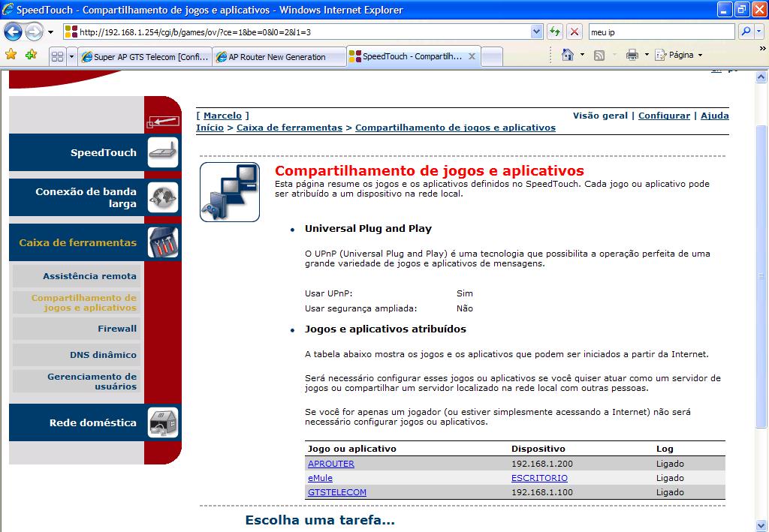Open Favorites Center star icon
Screen dimensions: 769x532
(11, 54)
